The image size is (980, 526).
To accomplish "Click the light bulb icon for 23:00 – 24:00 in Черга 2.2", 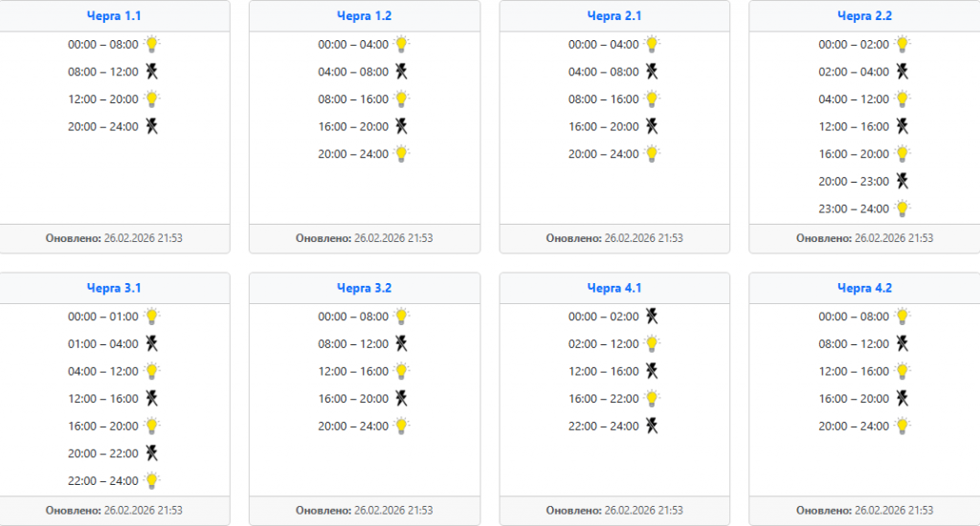I will 902,208.
